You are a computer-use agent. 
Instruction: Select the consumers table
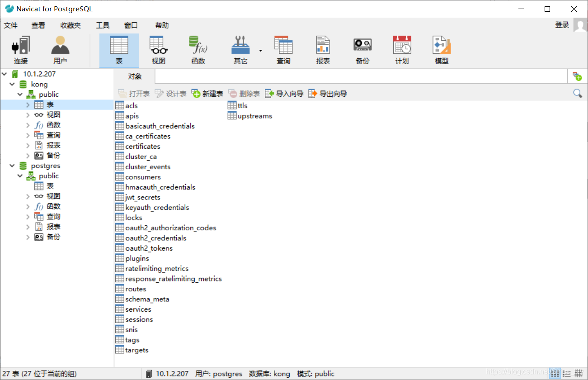tap(143, 177)
